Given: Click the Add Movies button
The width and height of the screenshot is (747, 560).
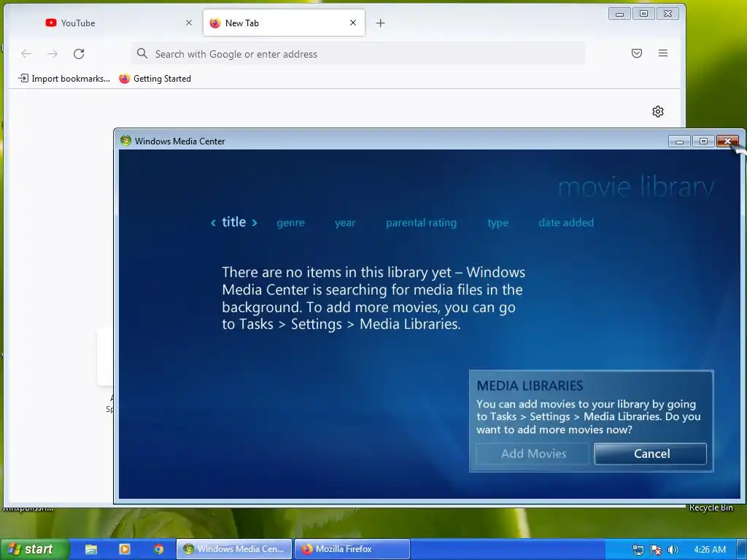Looking at the screenshot, I should pos(533,454).
